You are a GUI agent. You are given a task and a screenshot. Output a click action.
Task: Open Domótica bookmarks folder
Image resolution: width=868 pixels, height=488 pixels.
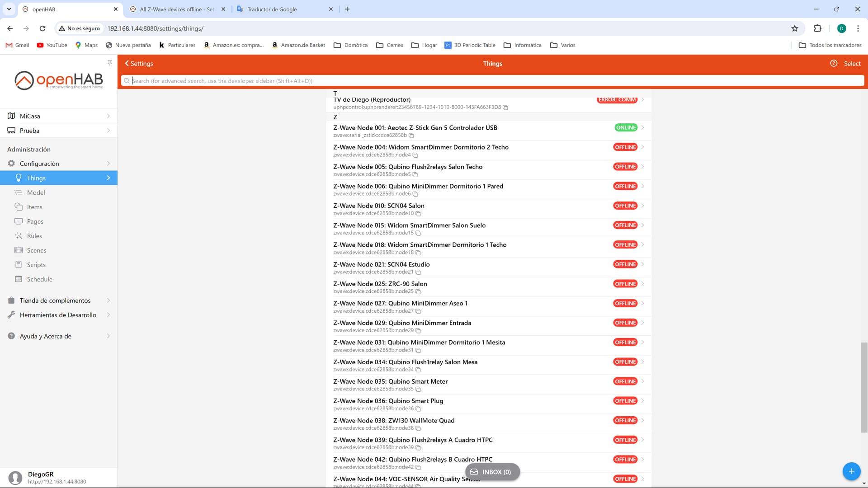point(350,45)
